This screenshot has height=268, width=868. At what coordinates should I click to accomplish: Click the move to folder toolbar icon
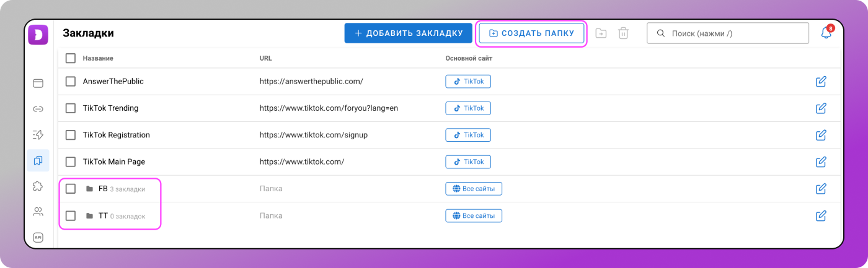[601, 33]
